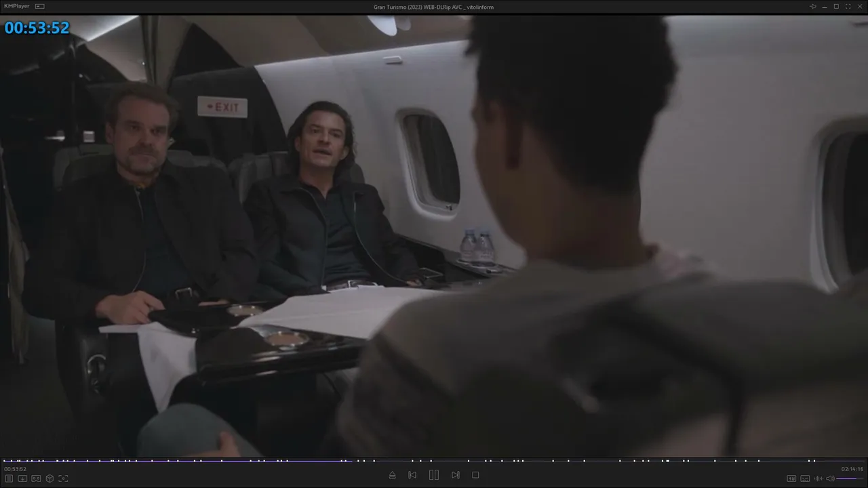Switch the player to fullscreen mode
Image resolution: width=868 pixels, height=488 pixels.
pyautogui.click(x=848, y=7)
